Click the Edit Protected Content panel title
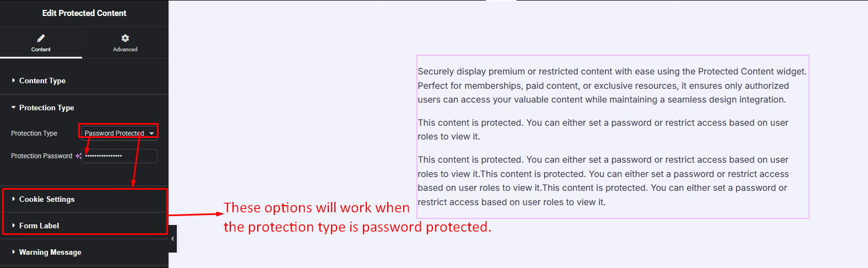The height and width of the screenshot is (268, 868). coord(84,13)
